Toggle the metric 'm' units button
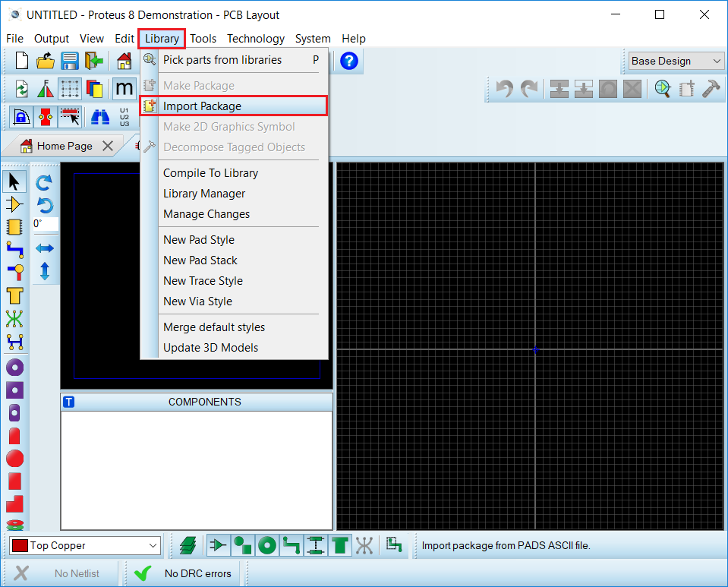Image resolution: width=728 pixels, height=587 pixels. (x=124, y=89)
